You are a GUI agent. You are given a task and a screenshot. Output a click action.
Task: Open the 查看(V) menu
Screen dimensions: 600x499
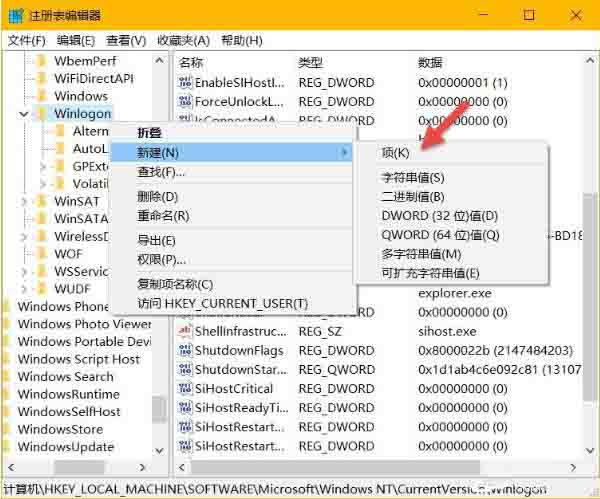(126, 41)
